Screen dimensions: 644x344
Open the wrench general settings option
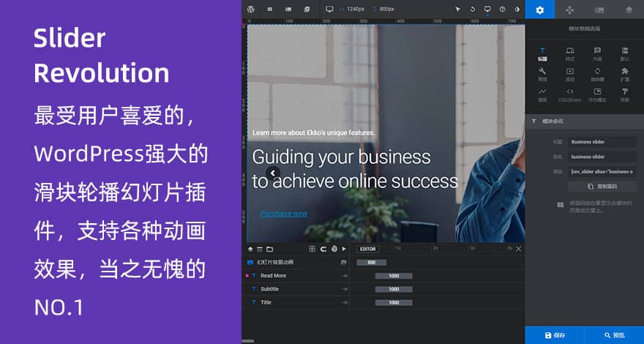[x=542, y=75]
